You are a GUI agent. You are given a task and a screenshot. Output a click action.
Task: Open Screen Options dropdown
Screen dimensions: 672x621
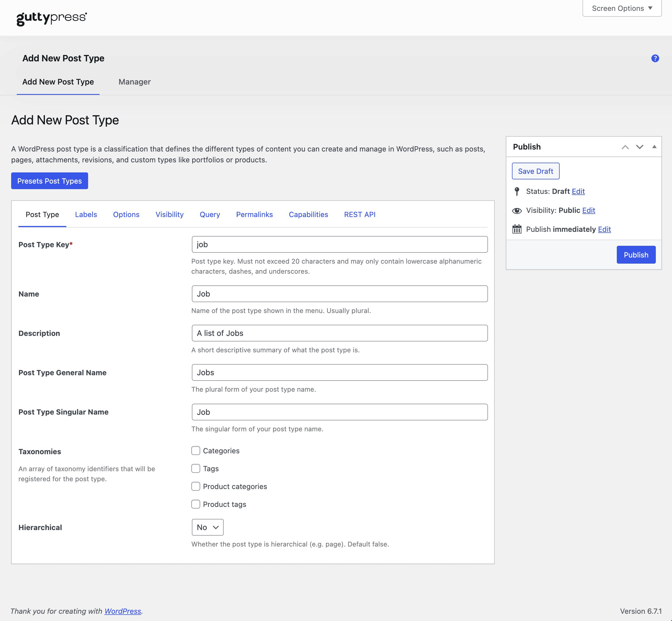[622, 8]
